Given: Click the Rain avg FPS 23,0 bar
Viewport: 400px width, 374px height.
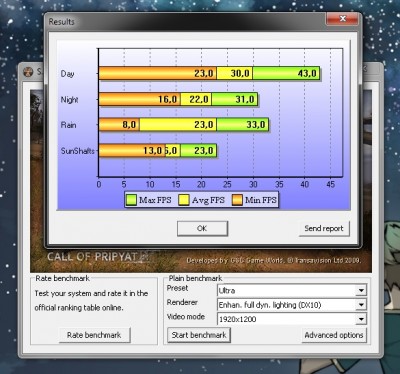Looking at the screenshot, I should click(178, 125).
